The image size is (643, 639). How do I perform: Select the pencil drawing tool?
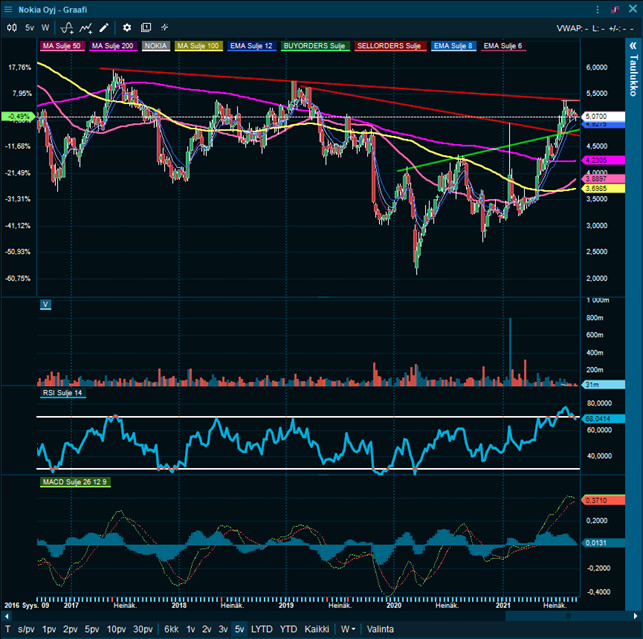pos(104,27)
